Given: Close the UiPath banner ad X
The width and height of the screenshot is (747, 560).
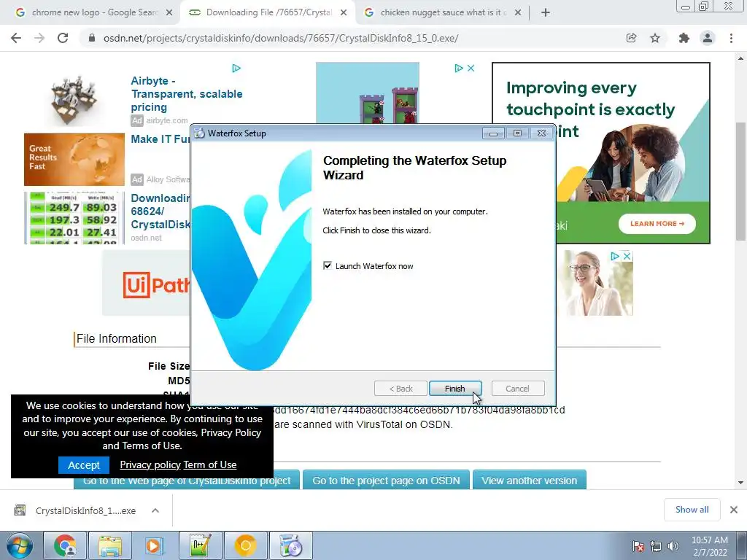Looking at the screenshot, I should (x=627, y=256).
